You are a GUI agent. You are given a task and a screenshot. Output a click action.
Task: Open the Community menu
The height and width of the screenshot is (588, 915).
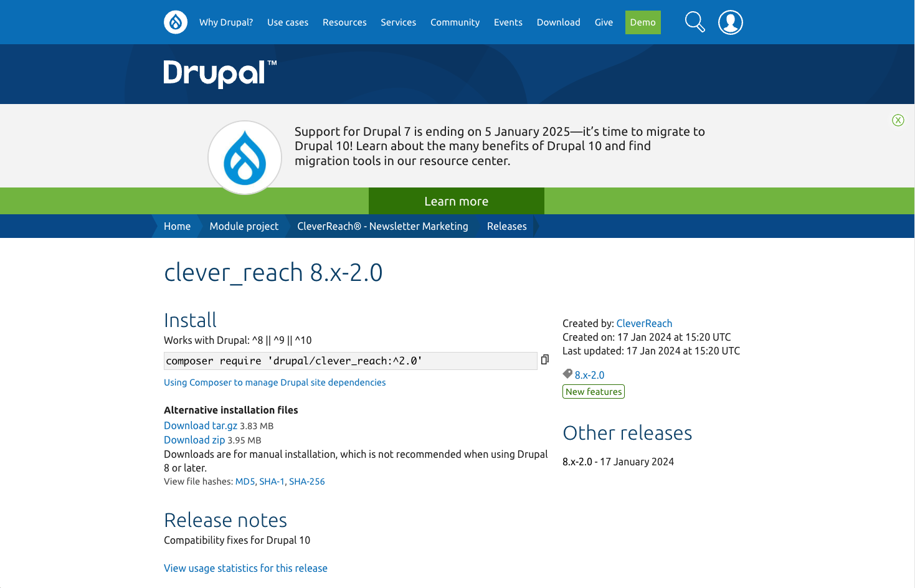pyautogui.click(x=455, y=22)
